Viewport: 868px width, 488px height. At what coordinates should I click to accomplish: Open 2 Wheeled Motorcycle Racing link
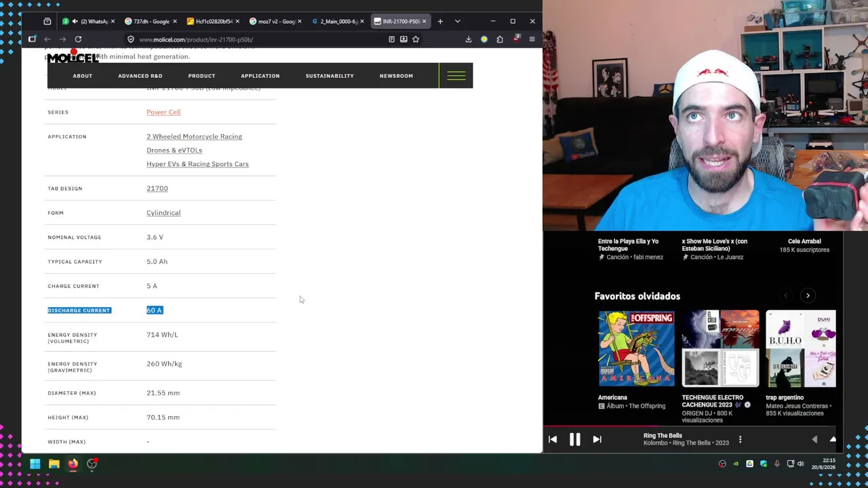(194, 136)
